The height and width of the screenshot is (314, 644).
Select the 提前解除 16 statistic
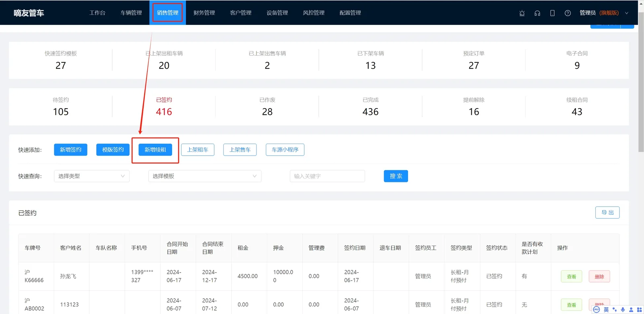[474, 107]
